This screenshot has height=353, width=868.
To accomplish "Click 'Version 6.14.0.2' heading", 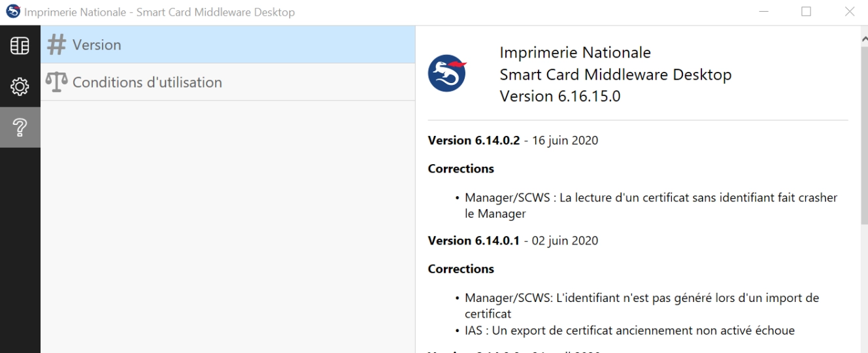I will point(474,141).
